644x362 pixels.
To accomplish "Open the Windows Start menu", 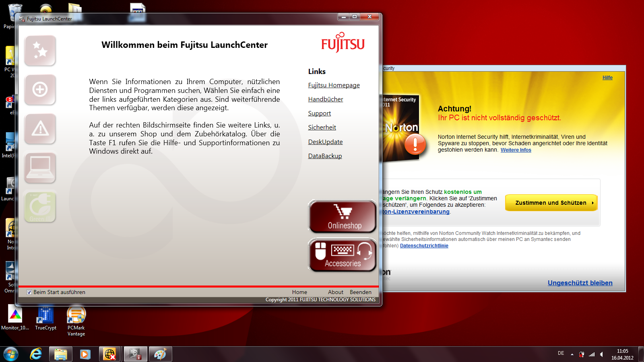I will [x=10, y=354].
